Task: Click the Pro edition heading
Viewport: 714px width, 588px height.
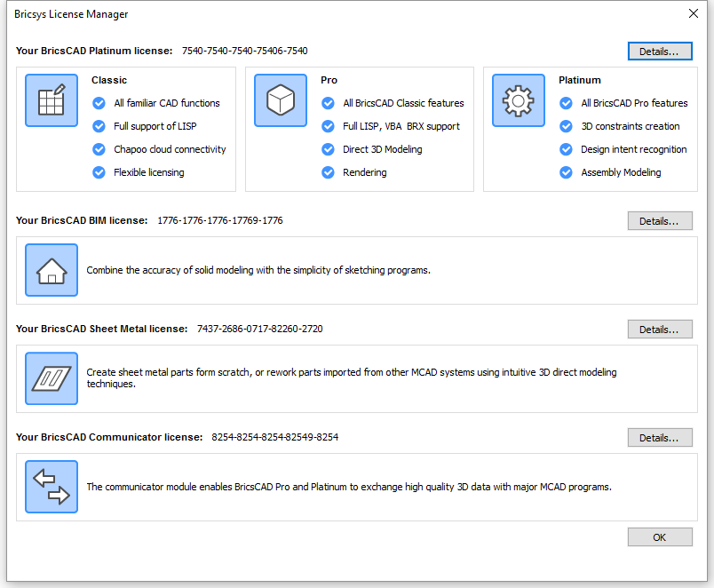Action: pos(329,80)
